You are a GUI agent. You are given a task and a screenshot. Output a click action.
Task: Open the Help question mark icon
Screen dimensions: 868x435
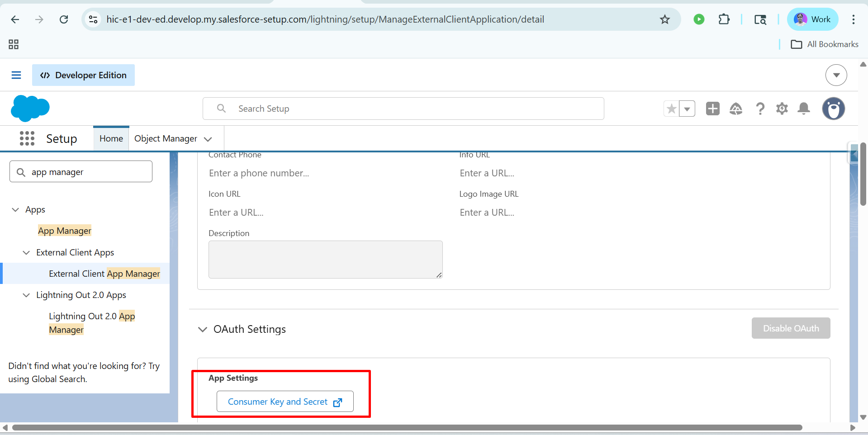click(760, 109)
